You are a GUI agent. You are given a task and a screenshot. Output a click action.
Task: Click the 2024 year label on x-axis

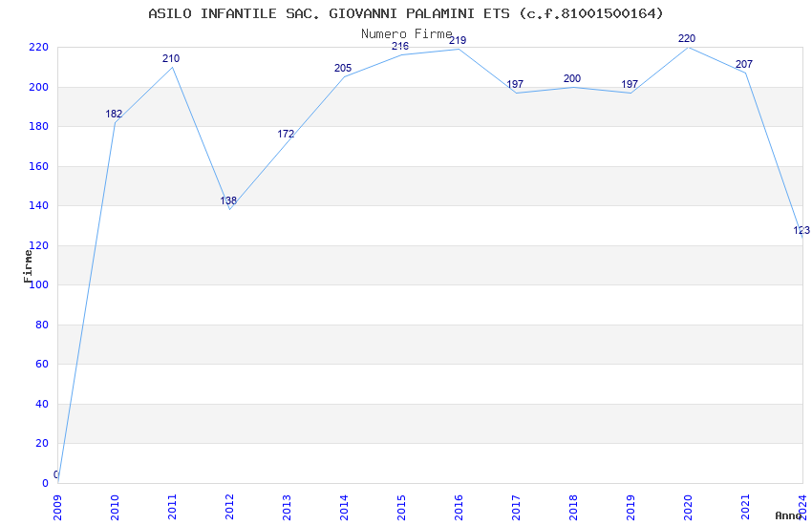(x=802, y=504)
